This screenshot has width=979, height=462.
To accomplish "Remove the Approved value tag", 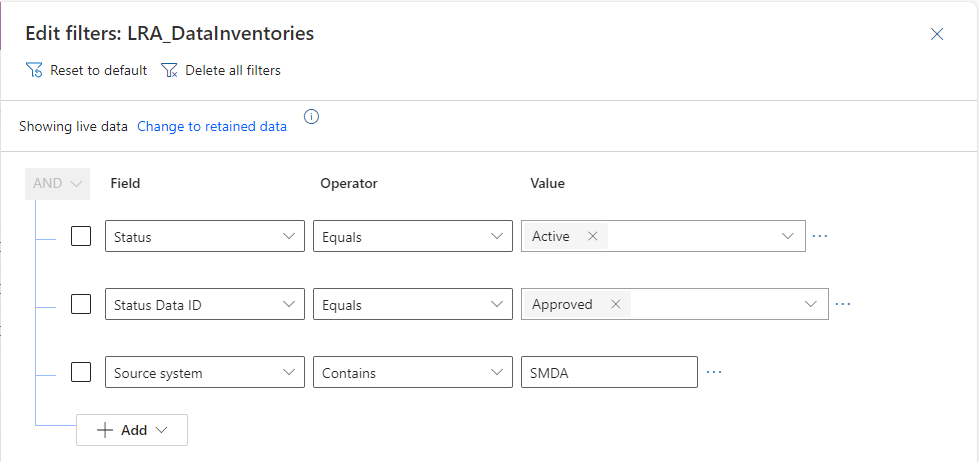I will click(x=616, y=304).
